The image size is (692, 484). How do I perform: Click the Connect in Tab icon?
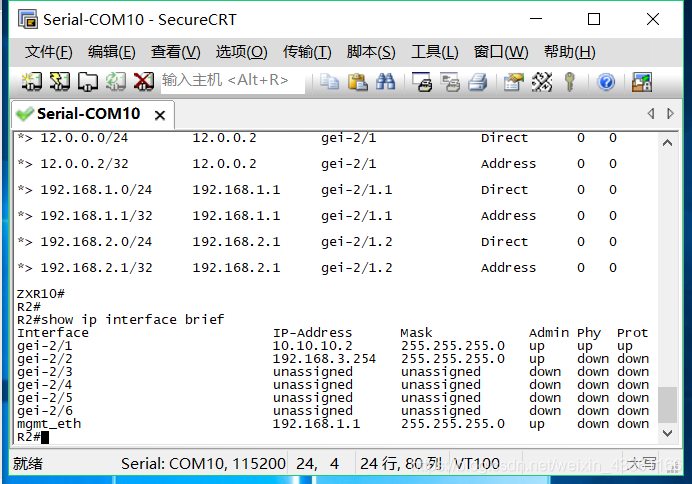coord(88,82)
